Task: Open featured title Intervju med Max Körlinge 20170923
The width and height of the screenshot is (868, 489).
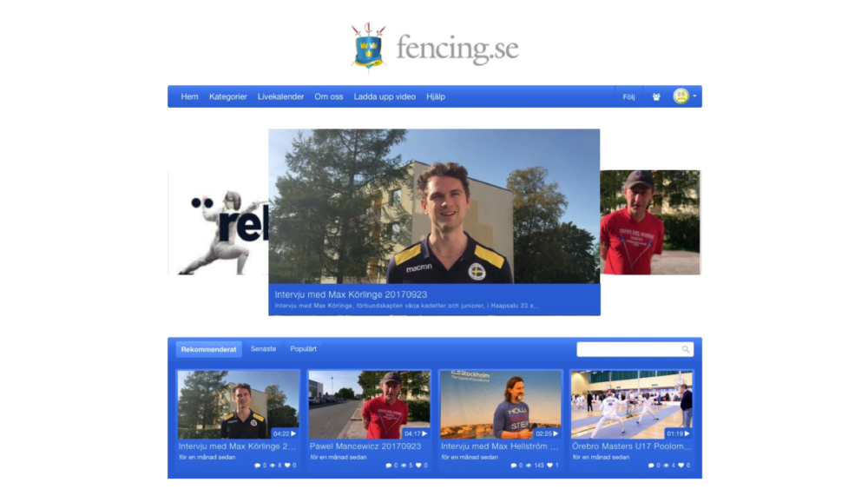Action: (351, 294)
